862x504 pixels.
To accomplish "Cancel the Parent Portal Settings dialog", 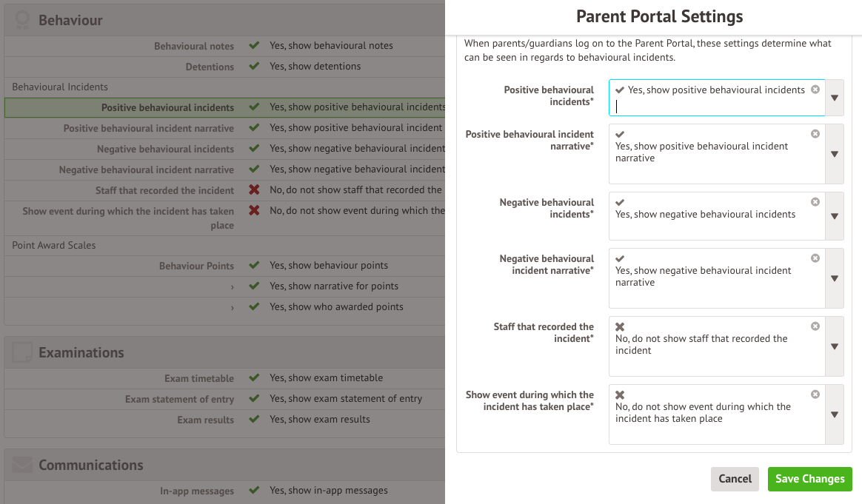I will [735, 479].
